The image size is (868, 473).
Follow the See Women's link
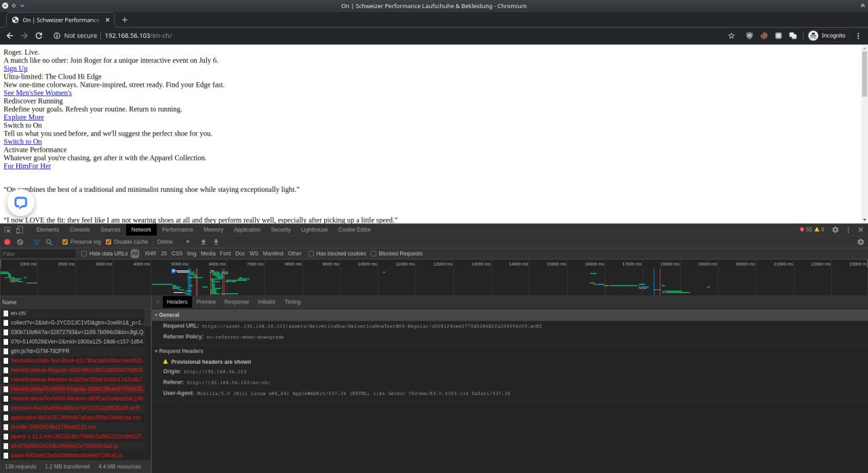tap(53, 93)
